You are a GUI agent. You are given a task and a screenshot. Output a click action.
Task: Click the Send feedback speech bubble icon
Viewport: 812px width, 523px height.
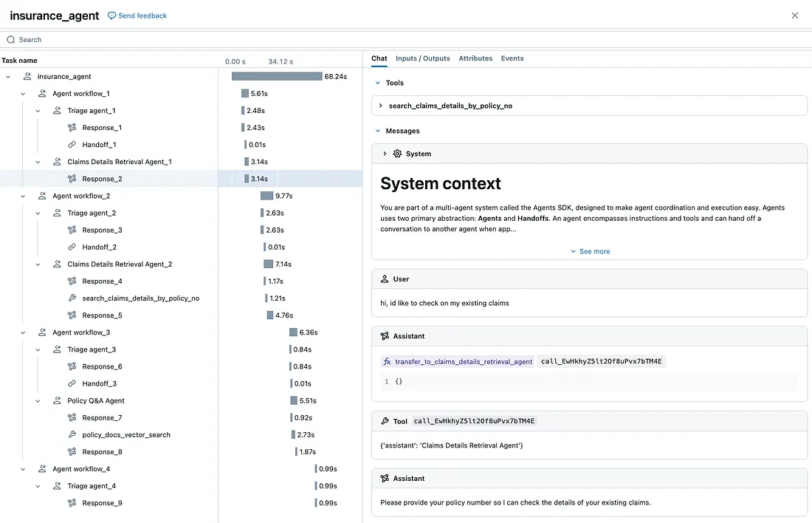pos(112,16)
